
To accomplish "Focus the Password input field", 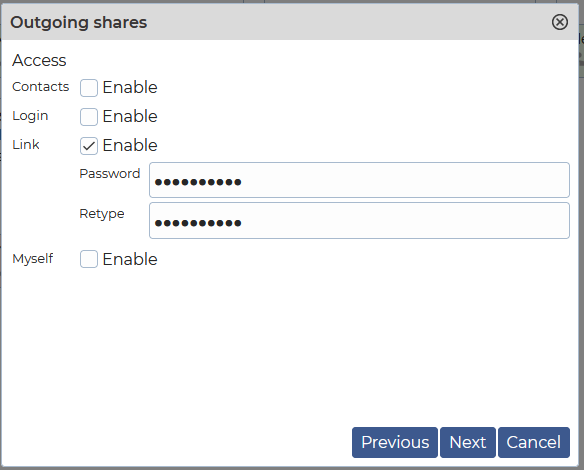I will [359, 180].
